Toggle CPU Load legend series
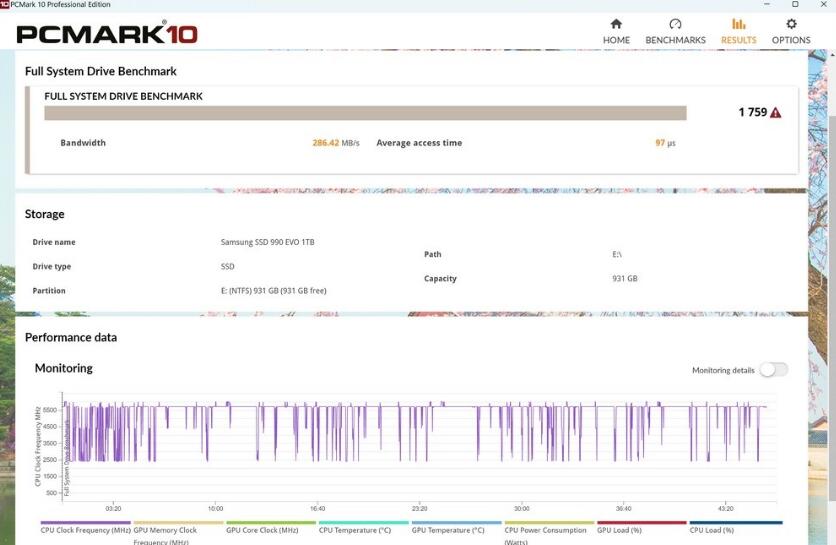This screenshot has height=545, width=836. click(712, 530)
